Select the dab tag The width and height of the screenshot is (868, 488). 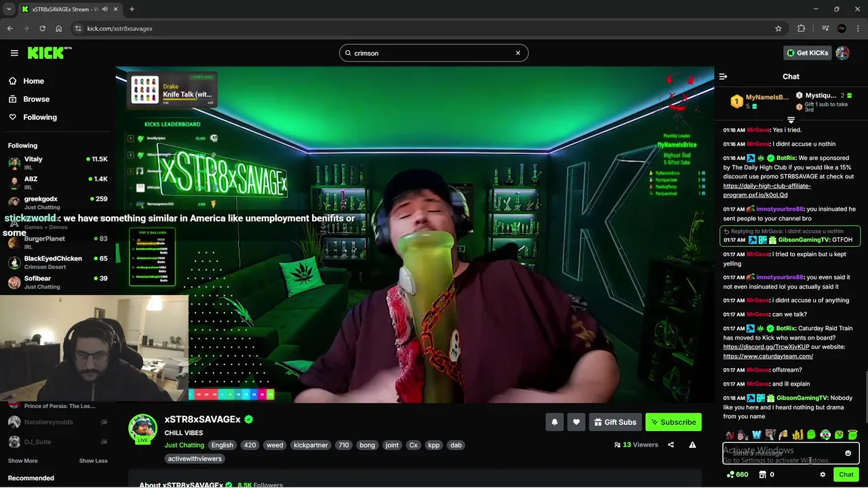pos(456,445)
